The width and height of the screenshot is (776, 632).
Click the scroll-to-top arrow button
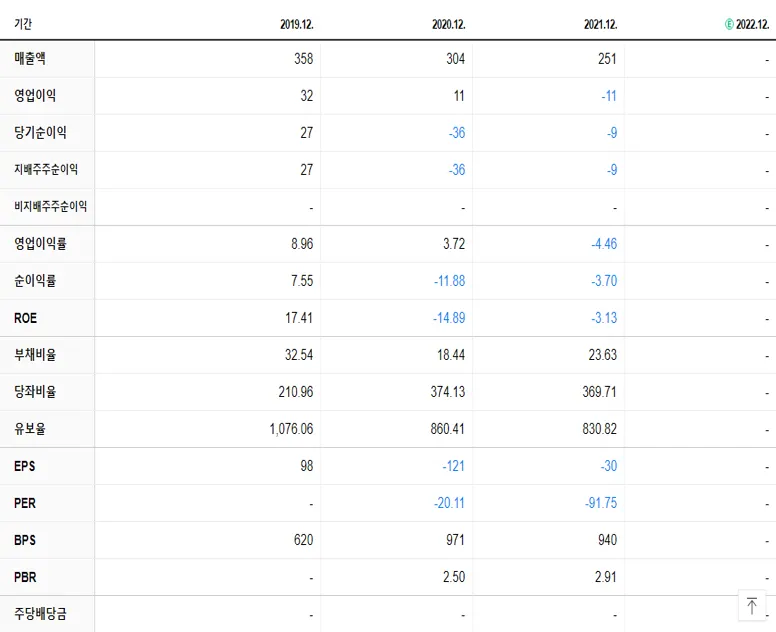coord(752,605)
